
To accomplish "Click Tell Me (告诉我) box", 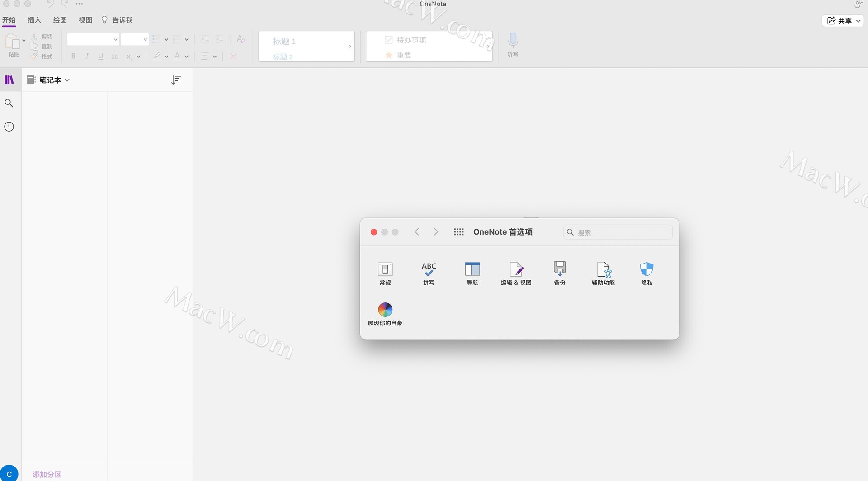I will [117, 20].
